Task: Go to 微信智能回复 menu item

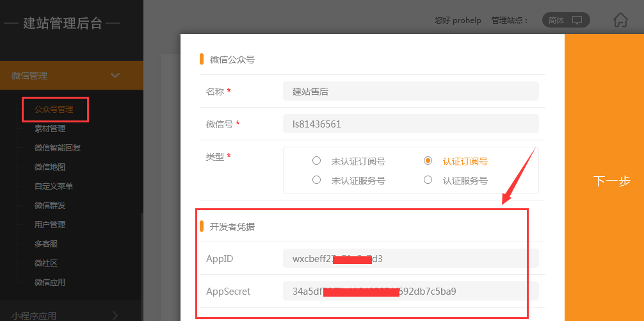Action: (58, 148)
